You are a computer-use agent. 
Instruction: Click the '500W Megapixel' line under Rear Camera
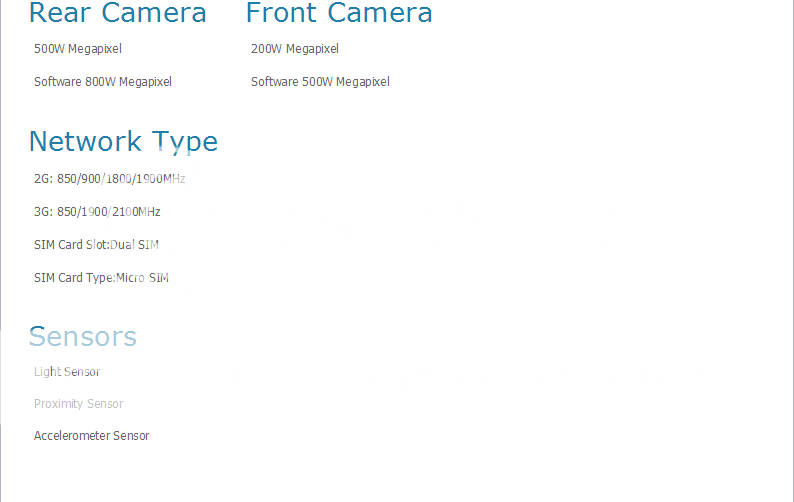pos(78,48)
